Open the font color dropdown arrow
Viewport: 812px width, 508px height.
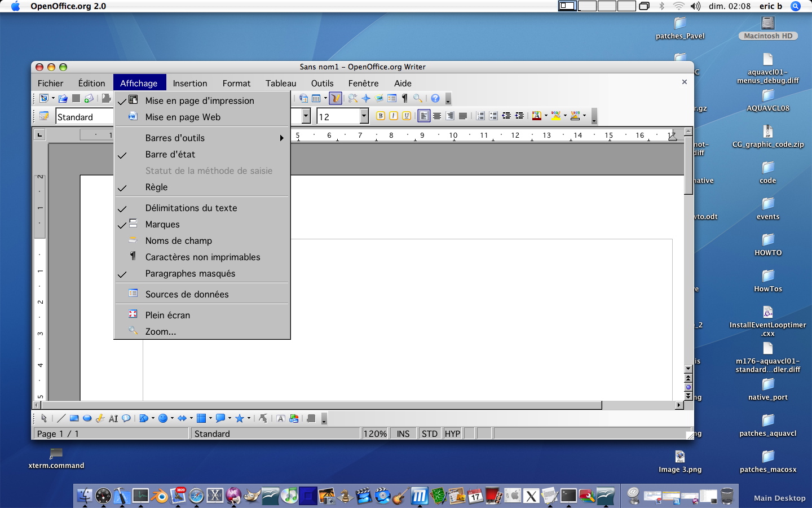[x=546, y=116]
